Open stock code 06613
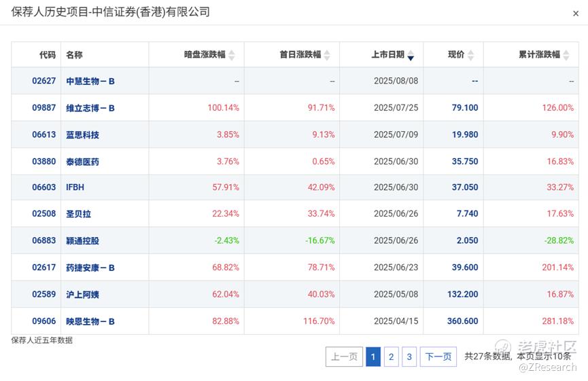The image size is (588, 381). [44, 134]
